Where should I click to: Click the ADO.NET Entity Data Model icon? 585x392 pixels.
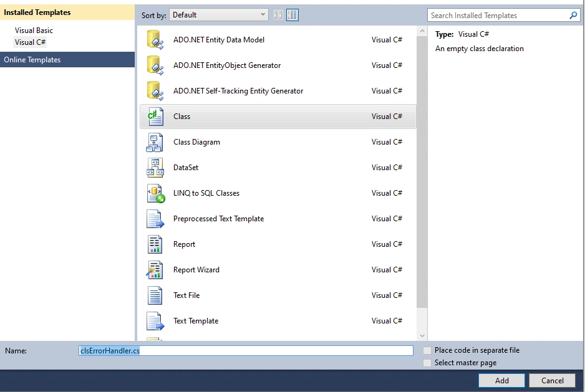click(155, 39)
